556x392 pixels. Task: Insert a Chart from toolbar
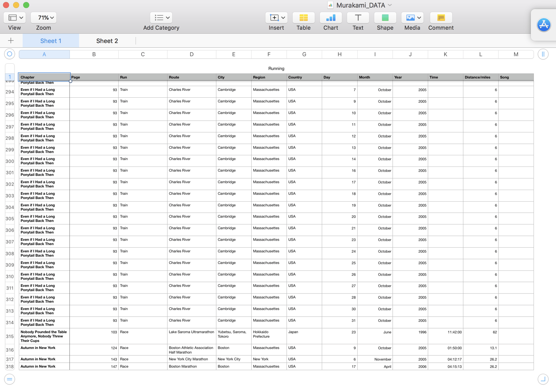[330, 18]
